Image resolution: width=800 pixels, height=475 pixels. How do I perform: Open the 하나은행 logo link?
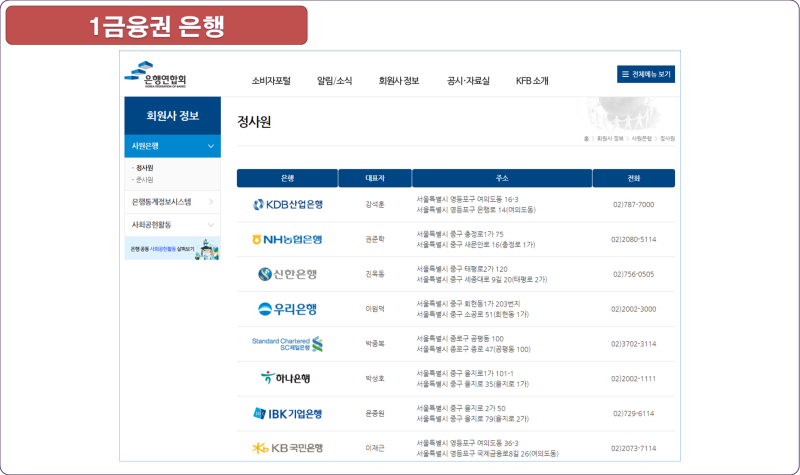tap(286, 378)
